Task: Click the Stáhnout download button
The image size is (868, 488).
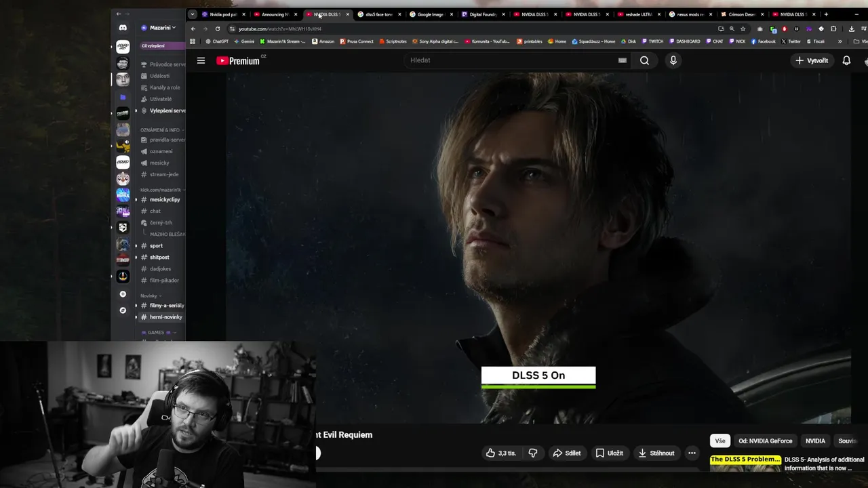Action: pyautogui.click(x=656, y=453)
